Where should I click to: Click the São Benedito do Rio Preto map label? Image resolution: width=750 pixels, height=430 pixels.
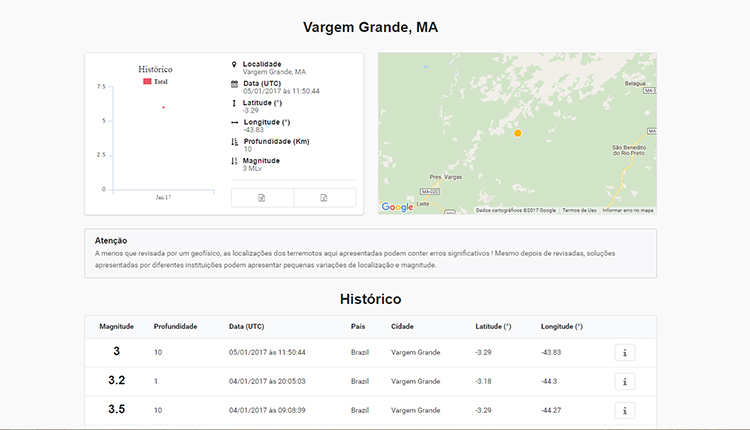coord(631,150)
